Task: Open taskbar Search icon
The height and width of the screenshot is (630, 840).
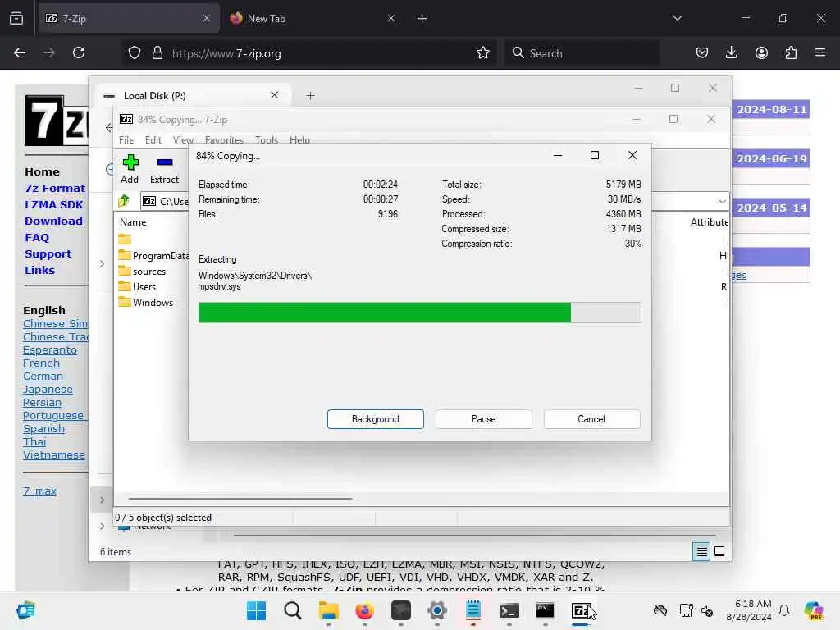Action: [293, 610]
